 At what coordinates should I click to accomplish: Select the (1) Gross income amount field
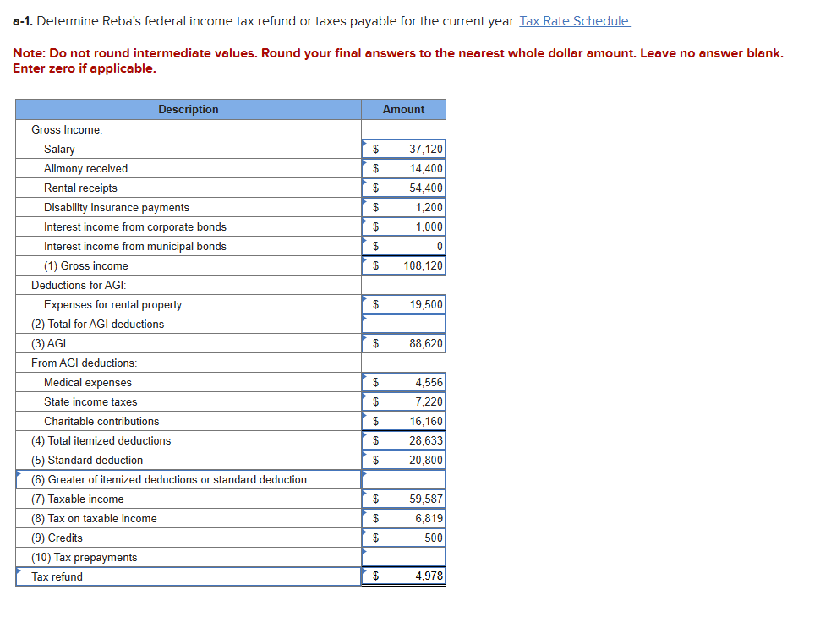(x=403, y=265)
